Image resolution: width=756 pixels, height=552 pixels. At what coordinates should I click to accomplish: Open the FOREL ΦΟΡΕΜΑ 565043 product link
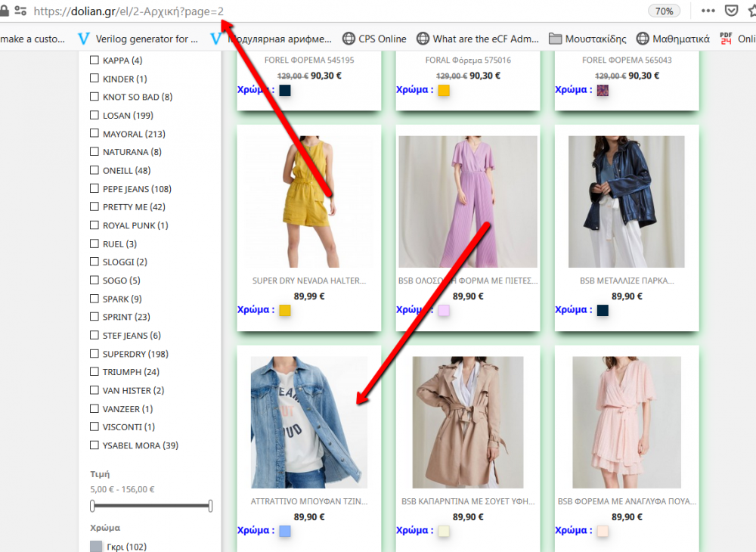(x=626, y=60)
